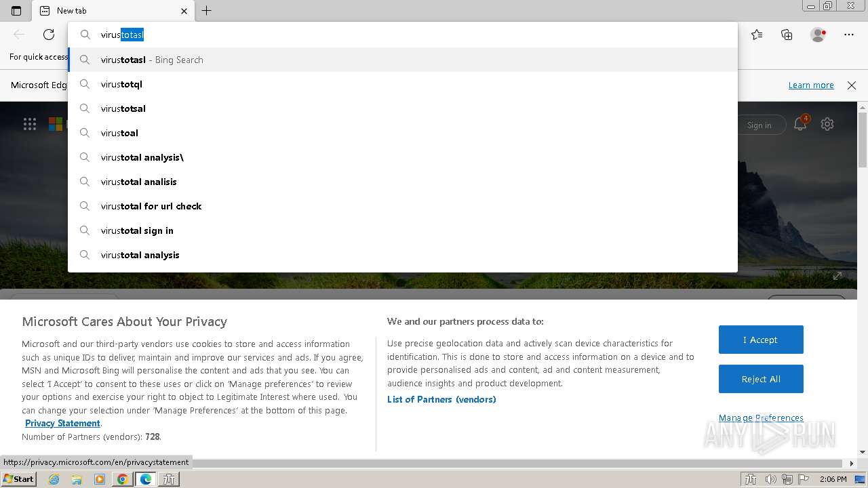This screenshot has height=488, width=868.
Task: Select suggestion virustotal sign in
Action: point(403,230)
